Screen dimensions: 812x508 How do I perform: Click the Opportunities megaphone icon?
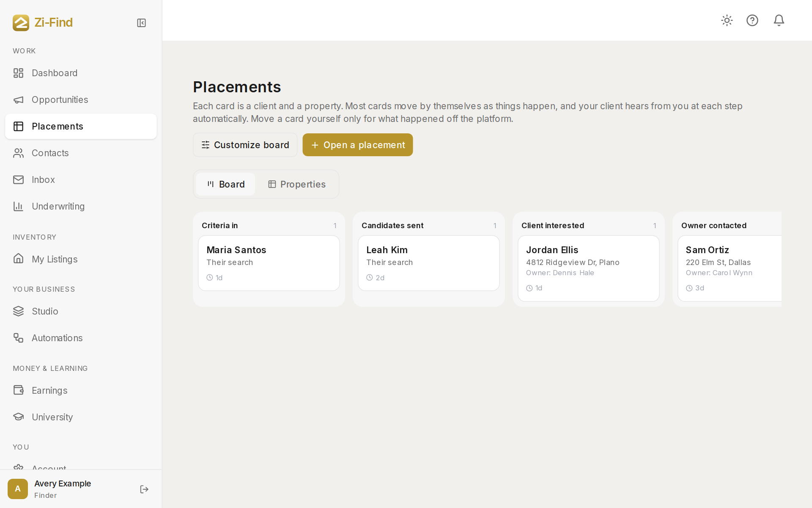(x=18, y=100)
